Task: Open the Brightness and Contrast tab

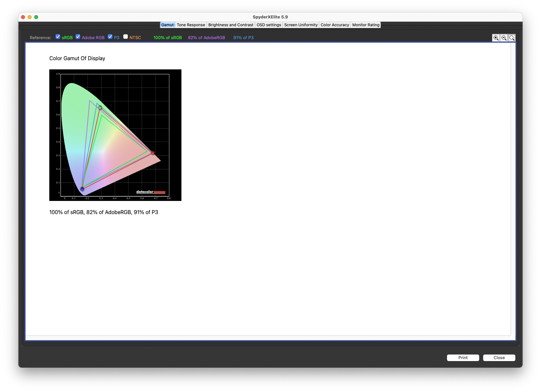Action: (x=231, y=25)
